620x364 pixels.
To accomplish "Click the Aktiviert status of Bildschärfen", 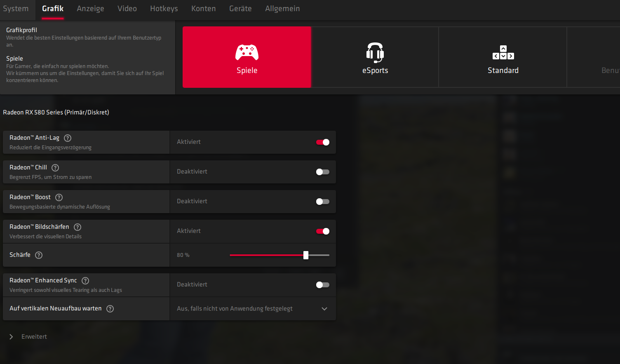I will click(189, 231).
